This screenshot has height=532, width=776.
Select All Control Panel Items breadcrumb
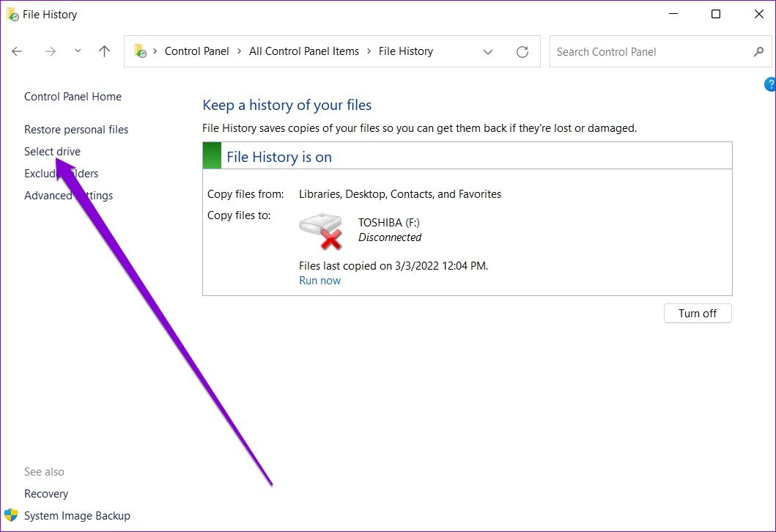[304, 51]
